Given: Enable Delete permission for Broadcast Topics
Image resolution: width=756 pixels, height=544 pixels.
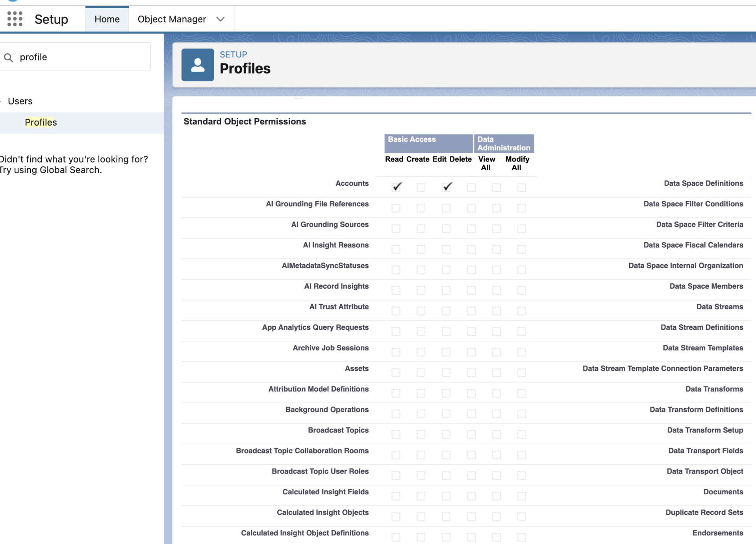Looking at the screenshot, I should click(x=471, y=434).
